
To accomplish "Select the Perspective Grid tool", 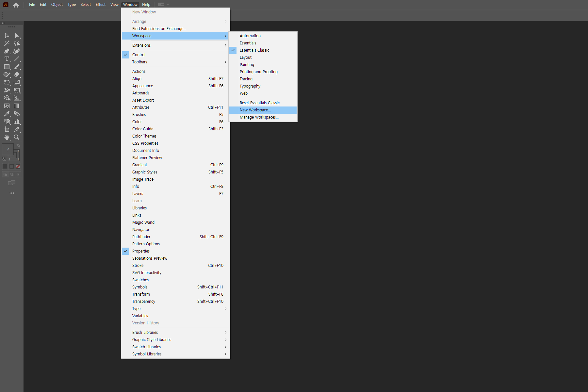I will [x=17, y=98].
